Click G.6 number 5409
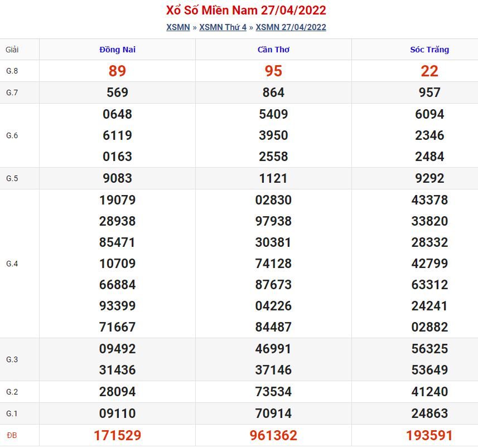Screen dimensions: 478x448 [273, 114]
